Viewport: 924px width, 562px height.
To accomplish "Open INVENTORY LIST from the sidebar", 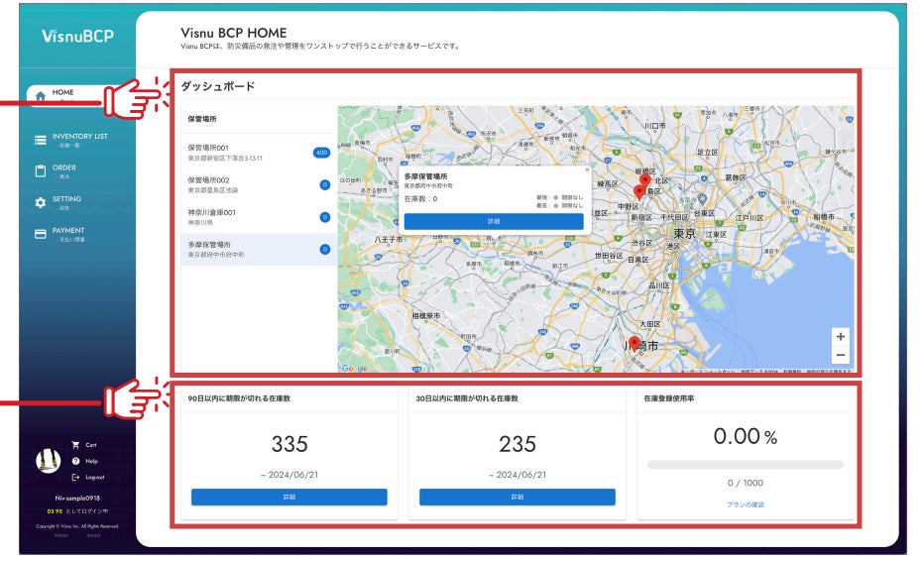I will (x=79, y=139).
